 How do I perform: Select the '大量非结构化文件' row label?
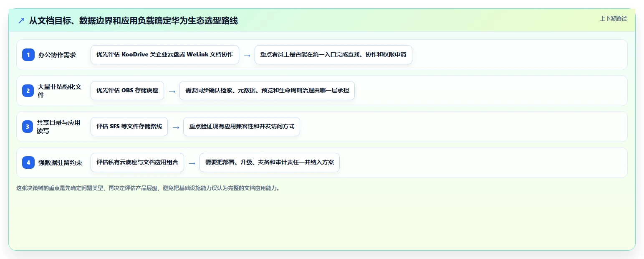(60, 91)
